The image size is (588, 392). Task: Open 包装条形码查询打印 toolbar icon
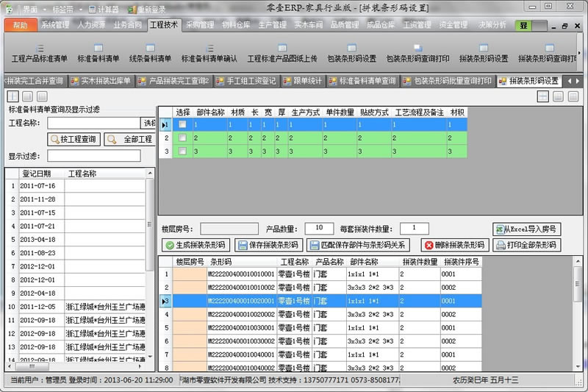(417, 54)
